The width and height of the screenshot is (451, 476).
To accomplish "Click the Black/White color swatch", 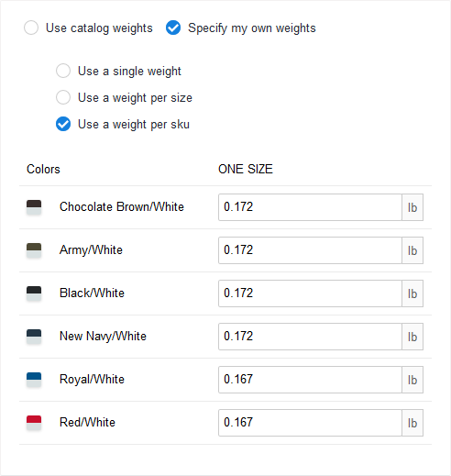I will pyautogui.click(x=34, y=293).
